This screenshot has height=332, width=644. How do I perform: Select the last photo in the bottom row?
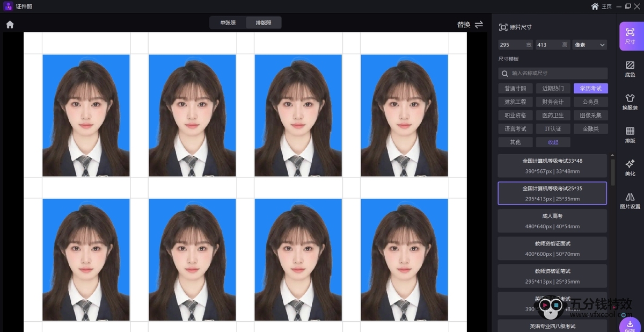[x=405, y=260]
